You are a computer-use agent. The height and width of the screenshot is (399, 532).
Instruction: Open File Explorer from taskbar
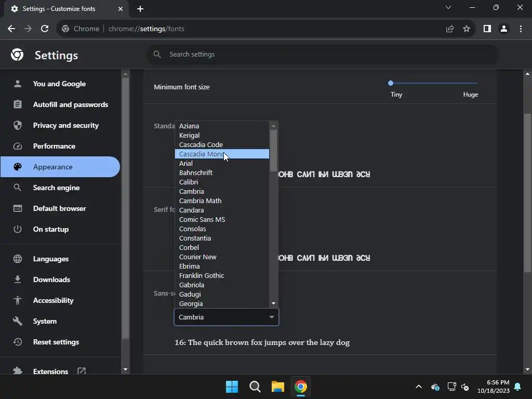(x=277, y=387)
